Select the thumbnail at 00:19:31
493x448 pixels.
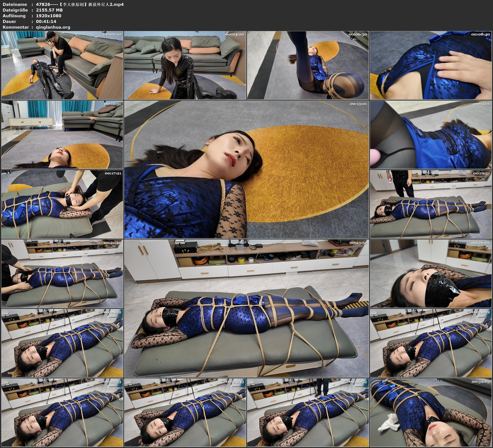[431, 204]
